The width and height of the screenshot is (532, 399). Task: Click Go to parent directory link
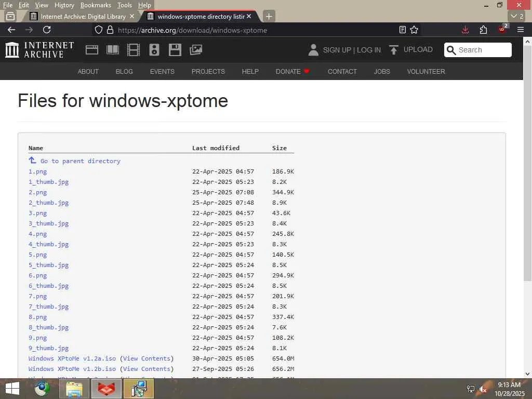pos(81,161)
